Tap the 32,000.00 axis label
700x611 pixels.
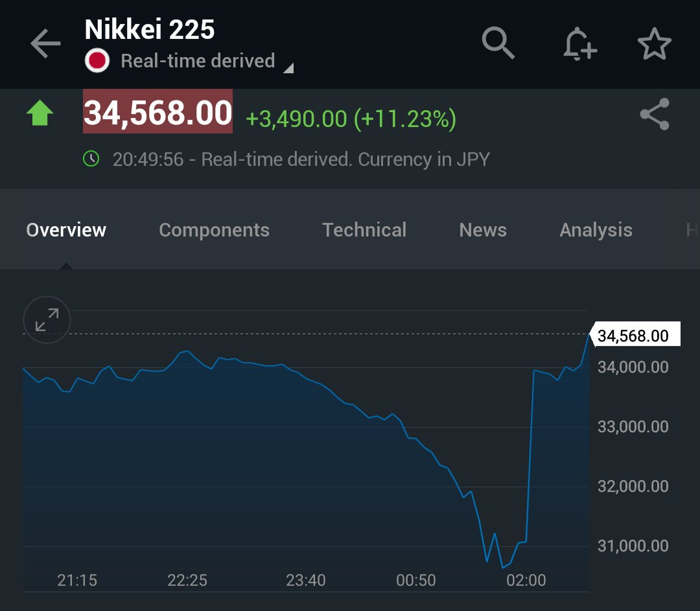(633, 486)
